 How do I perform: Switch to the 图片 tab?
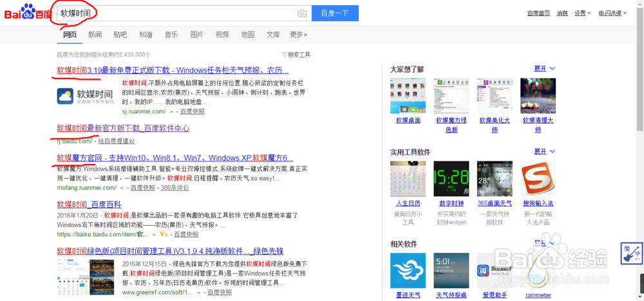196,35
